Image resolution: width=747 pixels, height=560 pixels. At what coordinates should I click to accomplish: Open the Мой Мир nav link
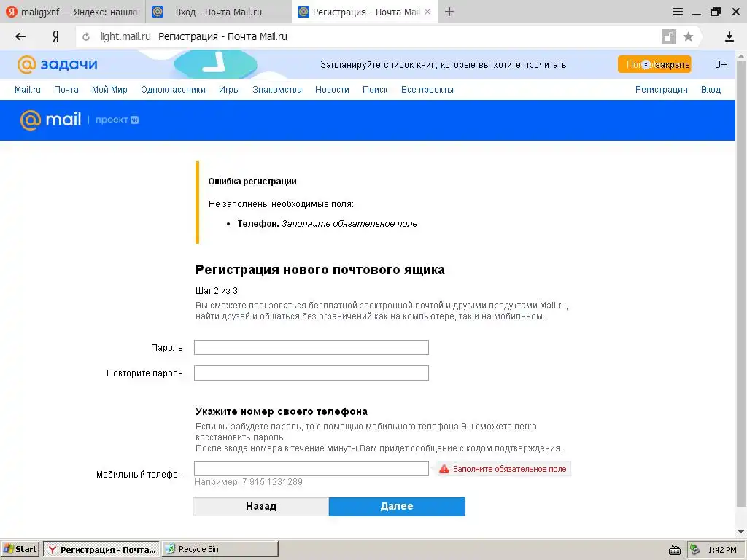109,90
